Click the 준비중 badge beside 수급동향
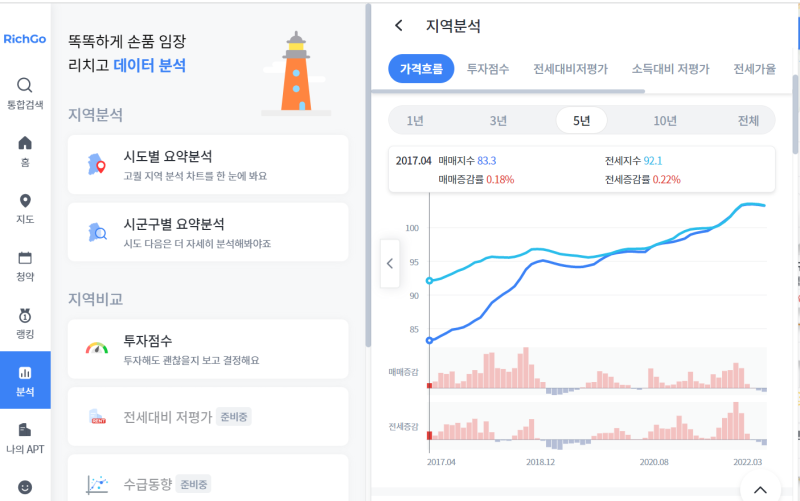The image size is (800, 501). point(193,484)
